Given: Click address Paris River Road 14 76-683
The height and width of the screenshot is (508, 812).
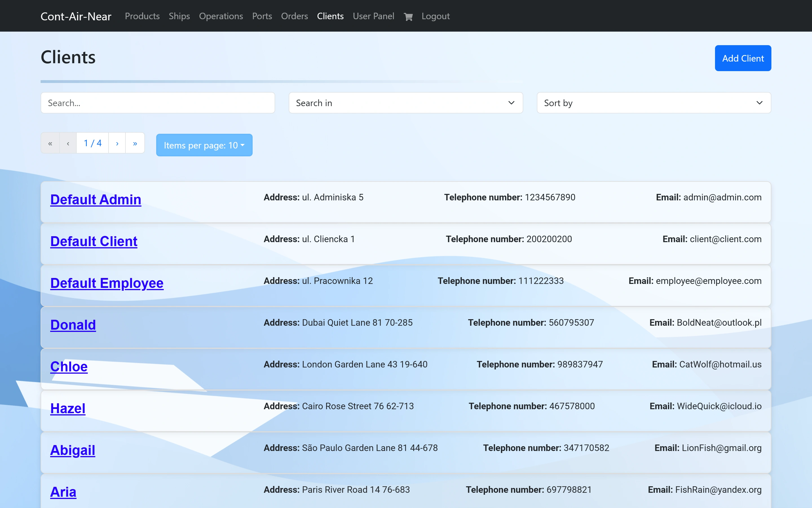Looking at the screenshot, I should [356, 490].
